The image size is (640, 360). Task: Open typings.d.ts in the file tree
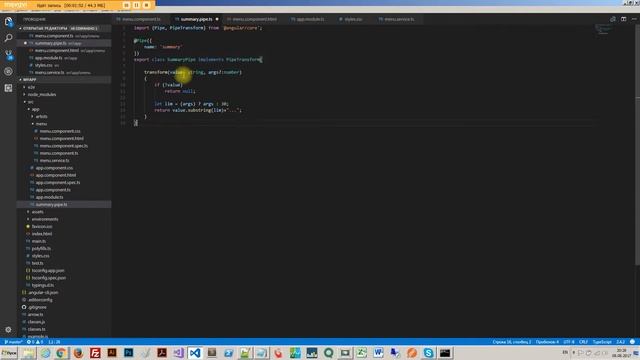pos(43,285)
